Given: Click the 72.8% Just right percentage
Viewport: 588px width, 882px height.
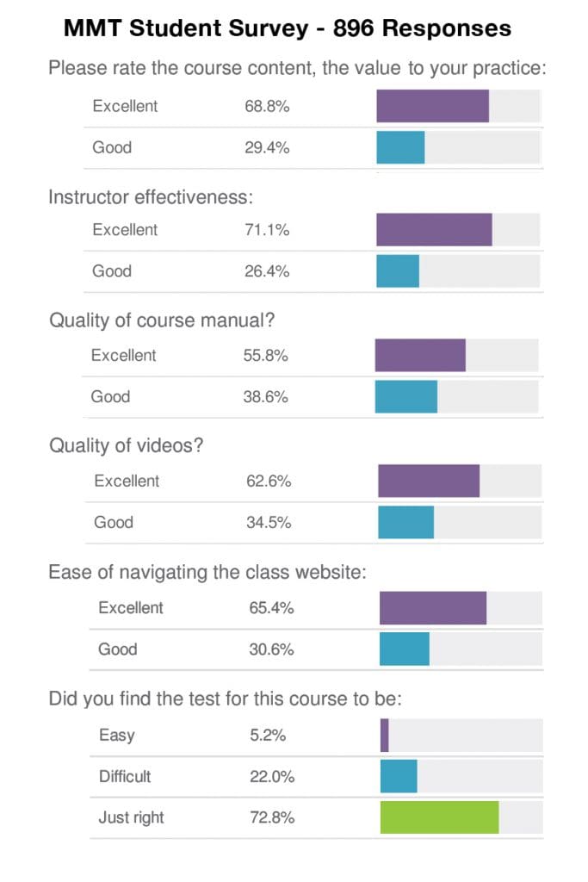Looking at the screenshot, I should tap(272, 817).
